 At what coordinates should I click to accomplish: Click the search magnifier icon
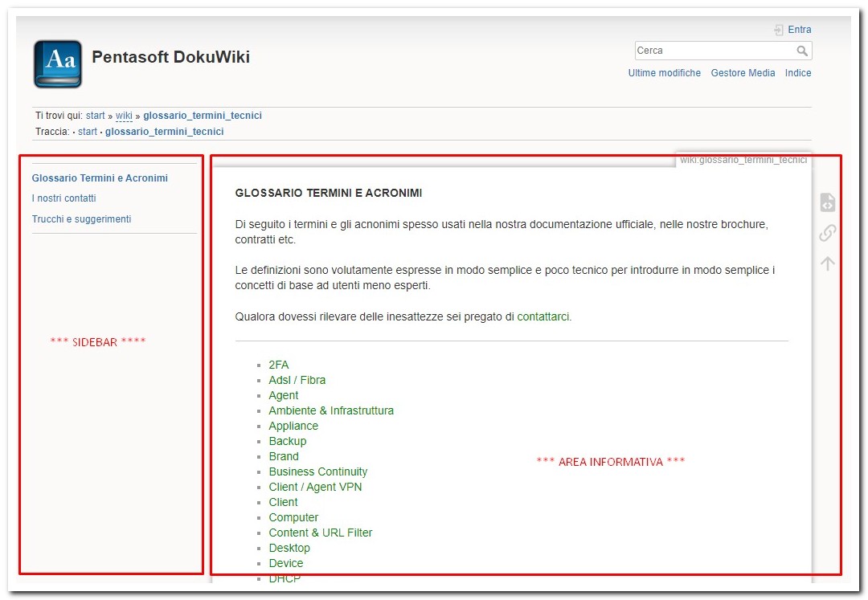(802, 51)
